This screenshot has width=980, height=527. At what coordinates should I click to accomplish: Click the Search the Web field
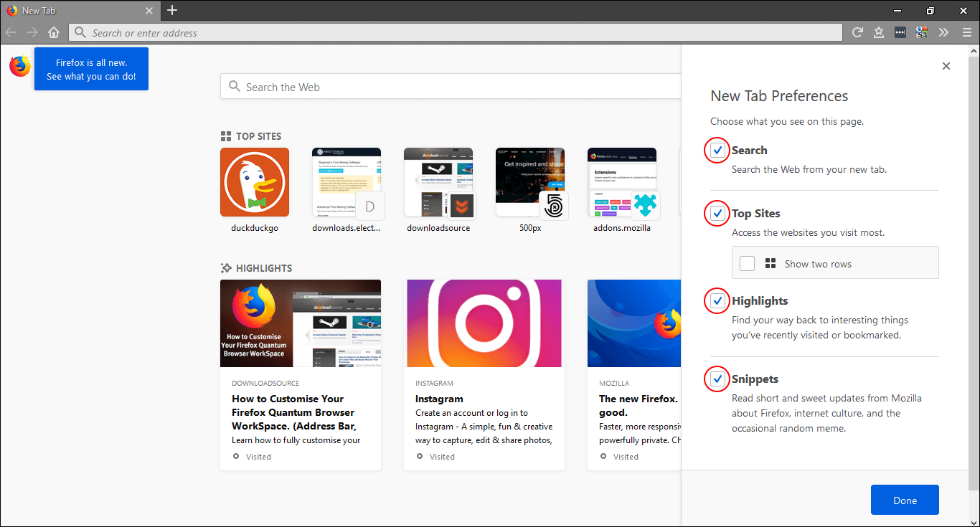coord(451,87)
